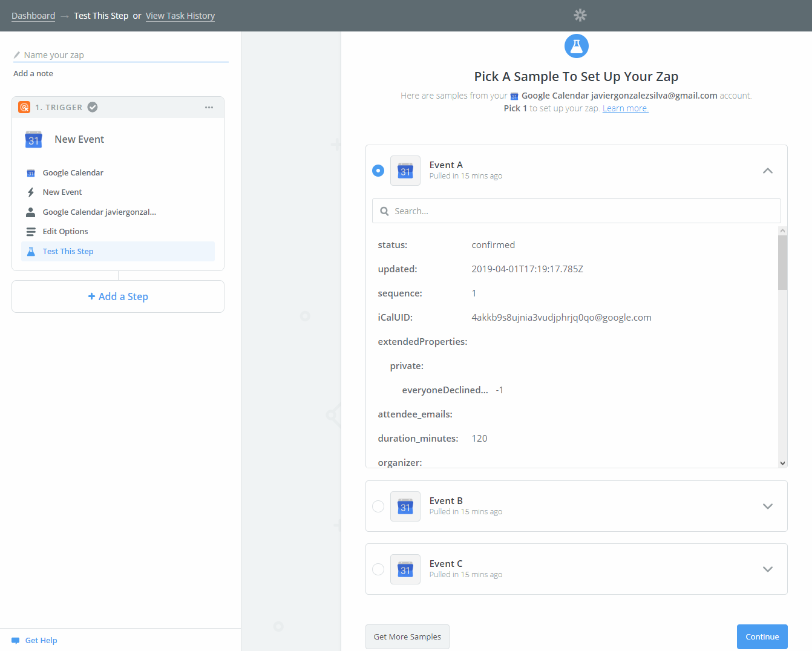The height and width of the screenshot is (651, 812).
Task: Open the trigger's three-dot options menu
Action: [209, 107]
